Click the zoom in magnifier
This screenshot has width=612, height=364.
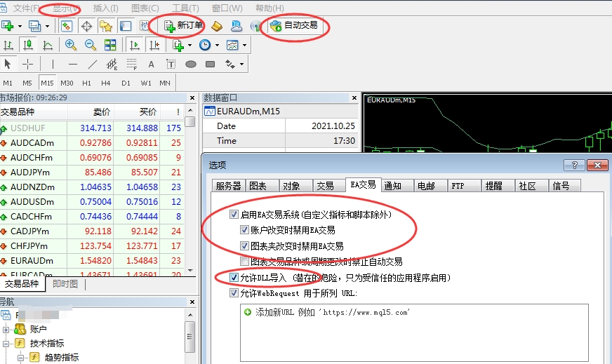click(71, 46)
